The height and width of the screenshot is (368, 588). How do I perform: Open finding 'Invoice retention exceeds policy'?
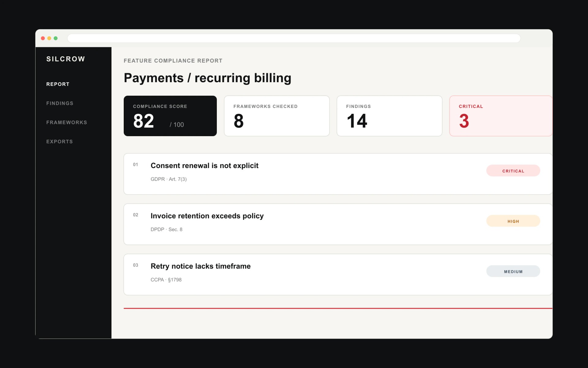(x=338, y=224)
